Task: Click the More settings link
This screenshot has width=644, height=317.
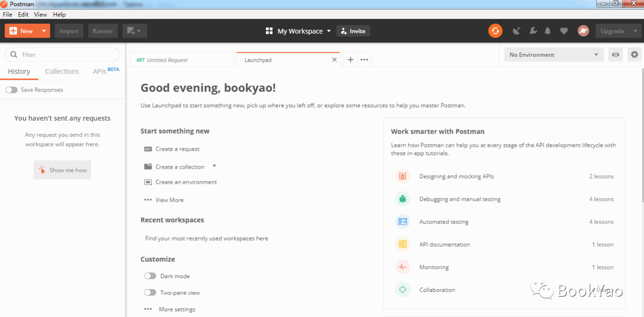Action: (x=177, y=309)
